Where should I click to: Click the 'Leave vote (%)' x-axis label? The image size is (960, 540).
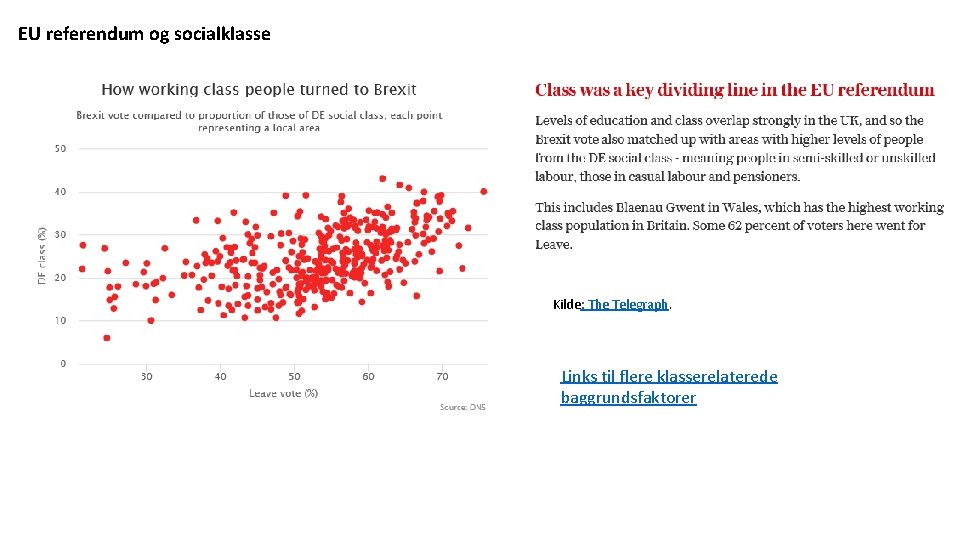pyautogui.click(x=284, y=393)
